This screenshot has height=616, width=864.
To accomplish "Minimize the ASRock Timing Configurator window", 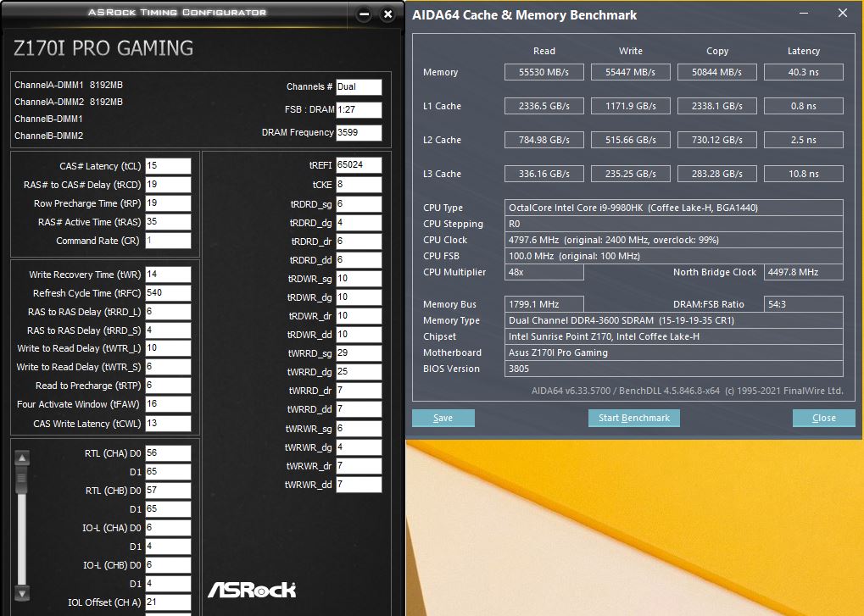I will click(364, 15).
